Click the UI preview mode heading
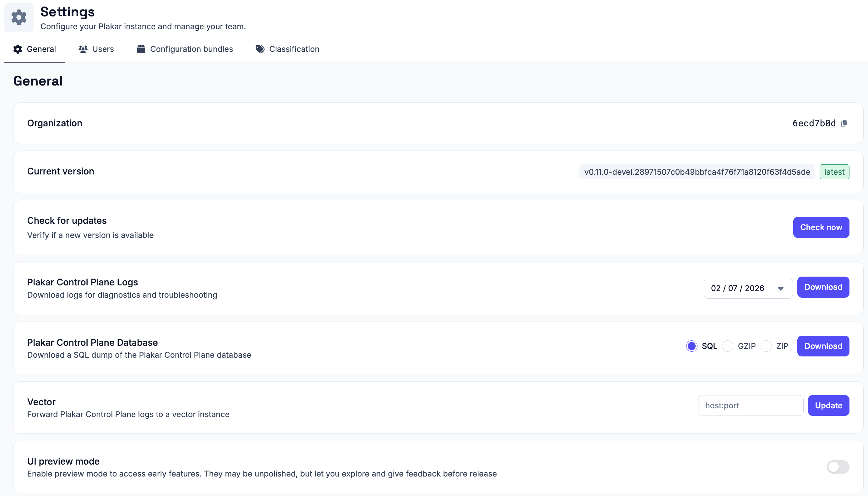The image size is (868, 496). click(x=64, y=462)
